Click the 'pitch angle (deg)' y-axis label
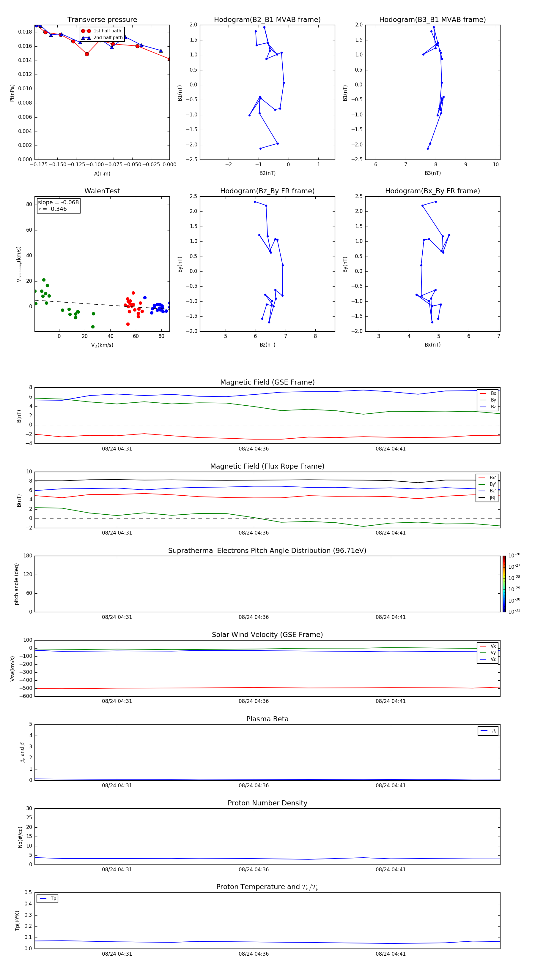Screen dimensions: 535x980 coord(16,584)
